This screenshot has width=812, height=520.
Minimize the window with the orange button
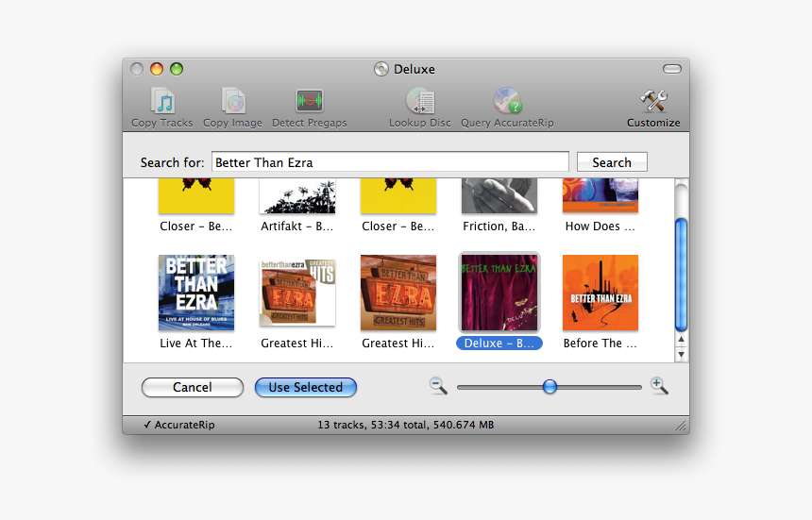157,69
